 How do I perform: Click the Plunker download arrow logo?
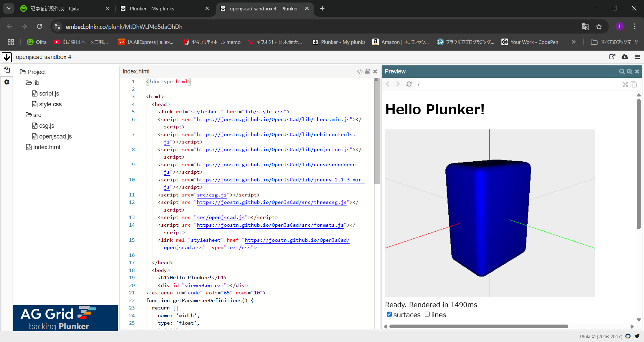click(x=7, y=57)
